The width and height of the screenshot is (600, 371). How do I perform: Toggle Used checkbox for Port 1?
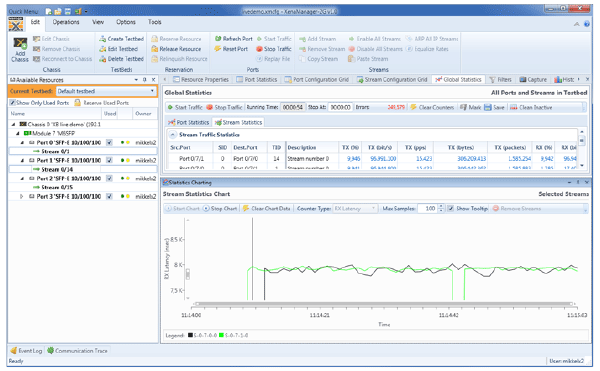109,160
